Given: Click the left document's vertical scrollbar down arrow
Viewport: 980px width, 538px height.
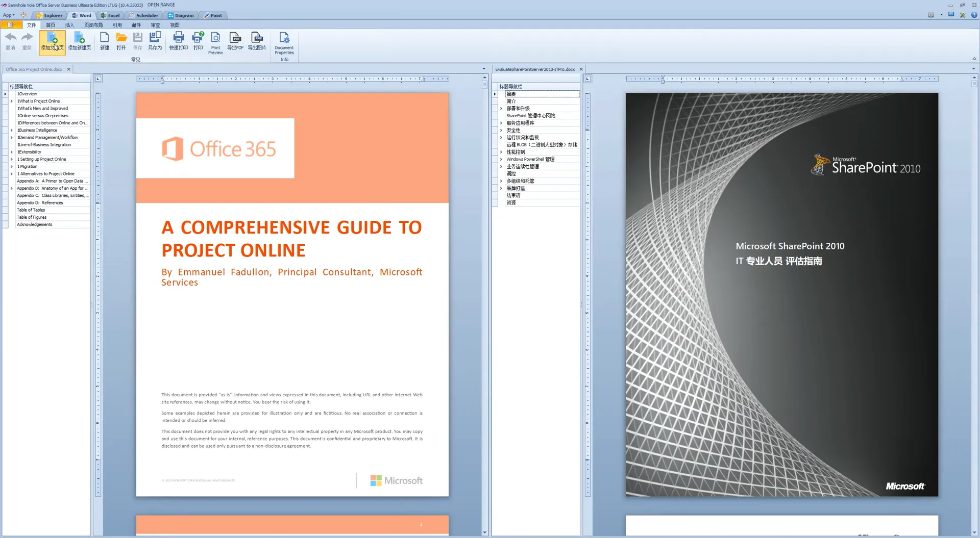Looking at the screenshot, I should [x=484, y=532].
